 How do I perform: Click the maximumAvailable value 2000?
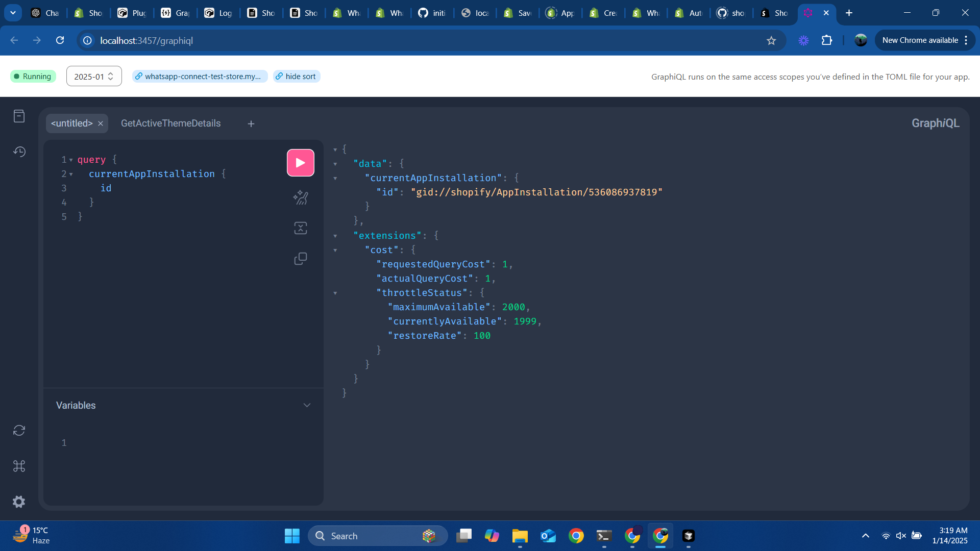point(513,307)
